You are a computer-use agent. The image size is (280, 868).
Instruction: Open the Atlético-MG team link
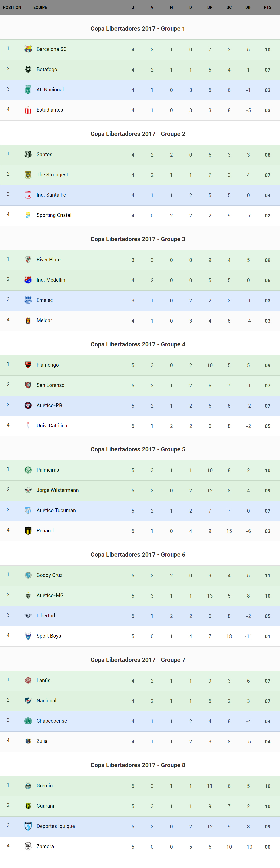(50, 595)
